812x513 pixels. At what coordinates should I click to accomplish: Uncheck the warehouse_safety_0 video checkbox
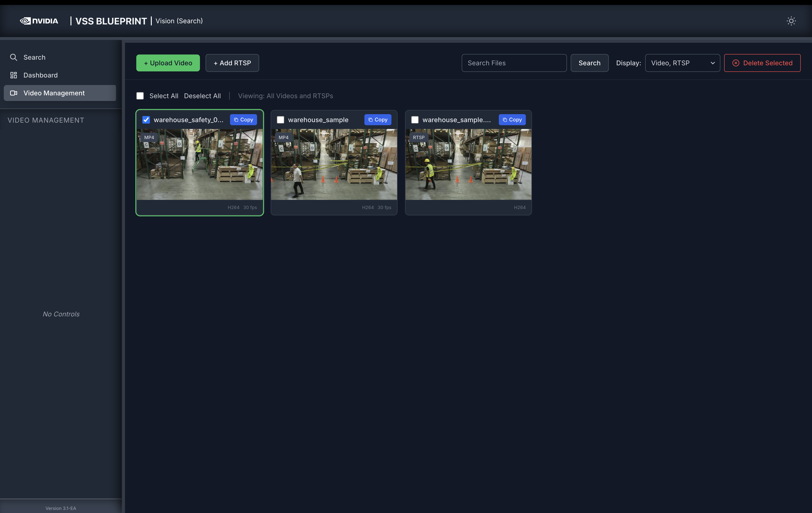(x=146, y=120)
